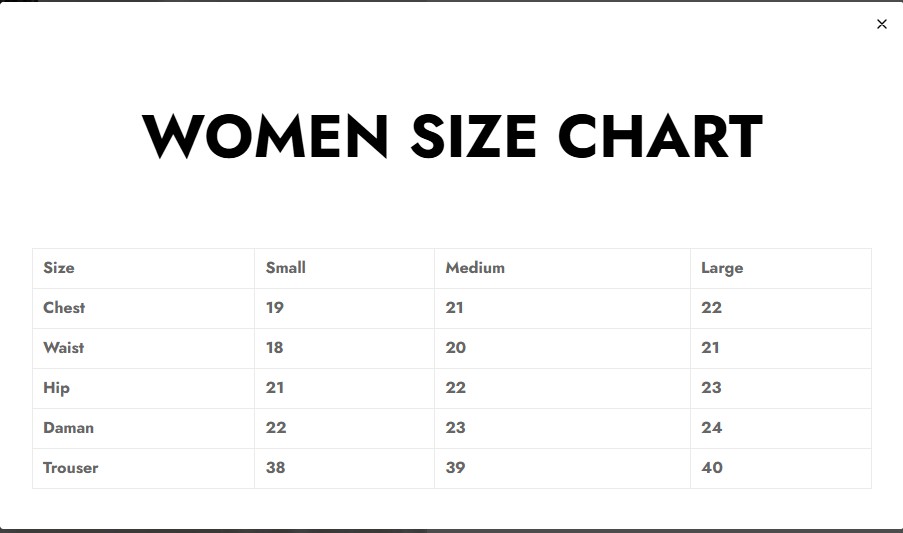Click the Women Size Chart heading

point(452,136)
